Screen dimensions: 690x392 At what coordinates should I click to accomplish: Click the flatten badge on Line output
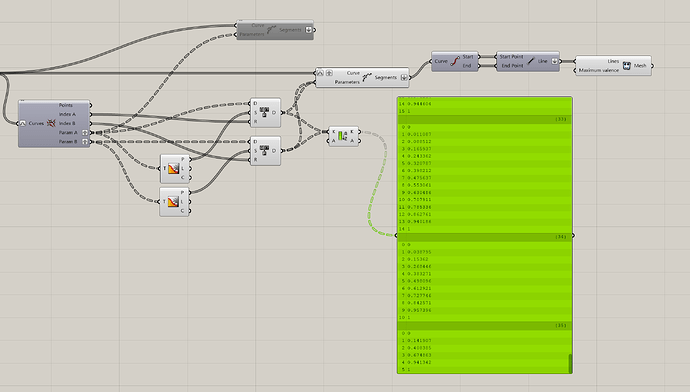click(554, 61)
